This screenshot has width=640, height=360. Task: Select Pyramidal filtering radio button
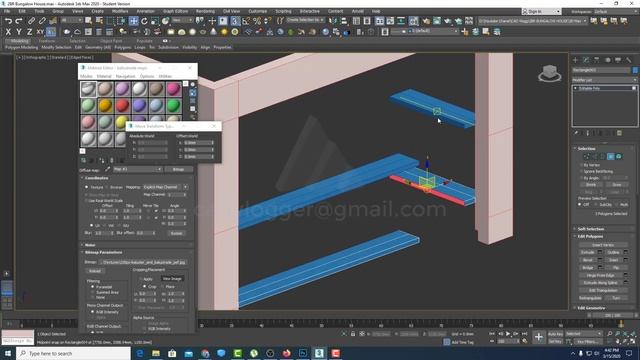coord(93,287)
